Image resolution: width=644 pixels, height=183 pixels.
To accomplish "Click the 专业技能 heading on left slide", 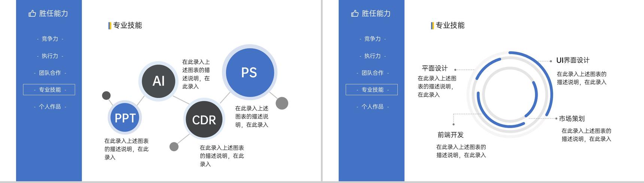I will [x=127, y=25].
